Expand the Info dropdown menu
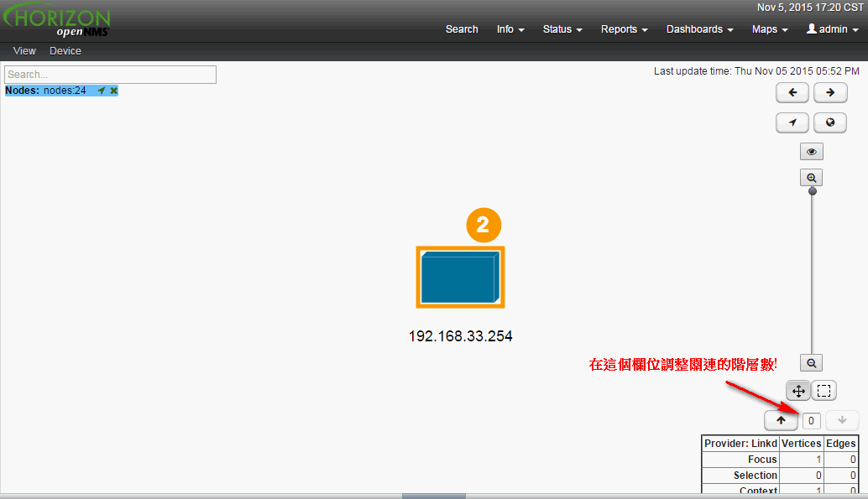The image size is (868, 499). click(x=510, y=29)
